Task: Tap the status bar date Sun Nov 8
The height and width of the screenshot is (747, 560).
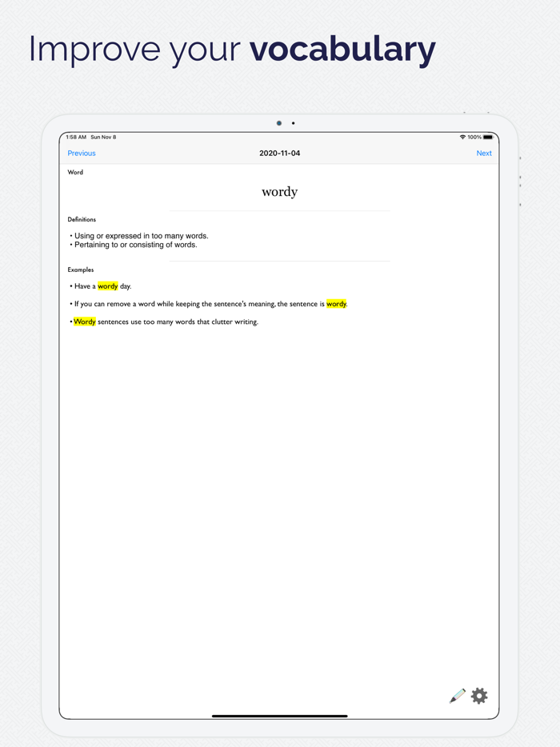Action: (103, 138)
